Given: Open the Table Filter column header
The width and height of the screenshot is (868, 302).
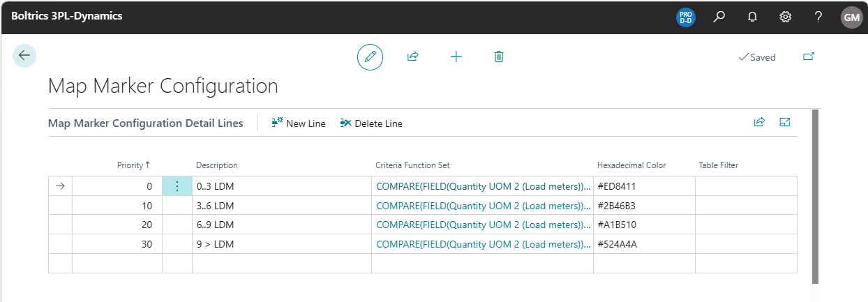Looking at the screenshot, I should point(719,165).
